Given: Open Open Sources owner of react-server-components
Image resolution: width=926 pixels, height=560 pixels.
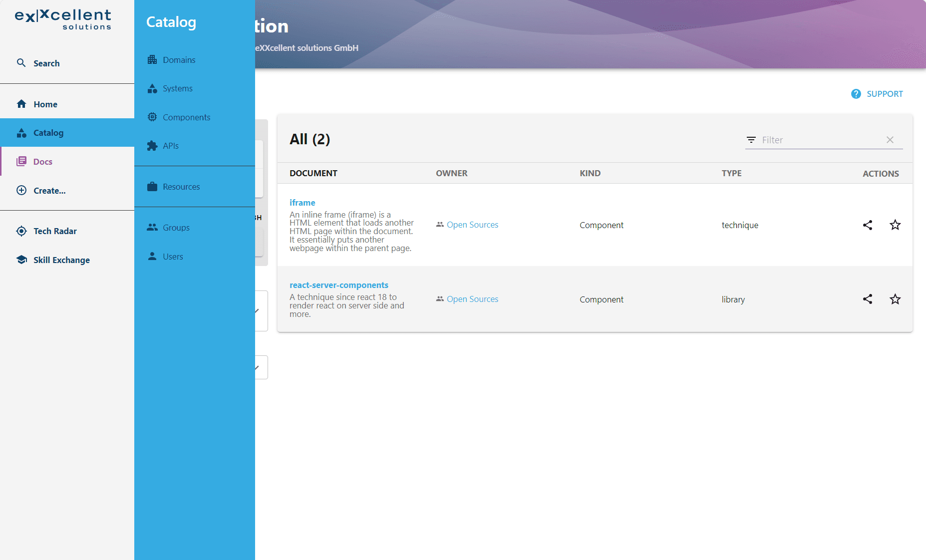Looking at the screenshot, I should [x=472, y=299].
